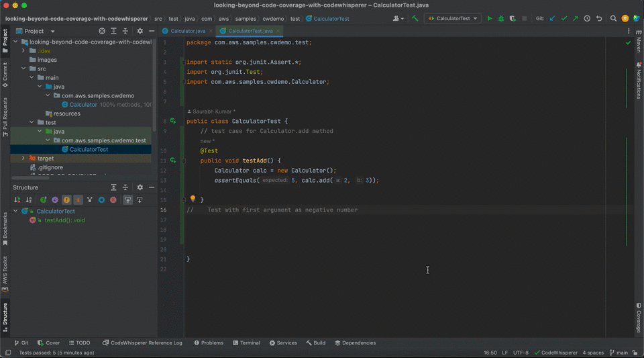
Task: Click Git Push green arrow icon
Action: pyautogui.click(x=576, y=19)
